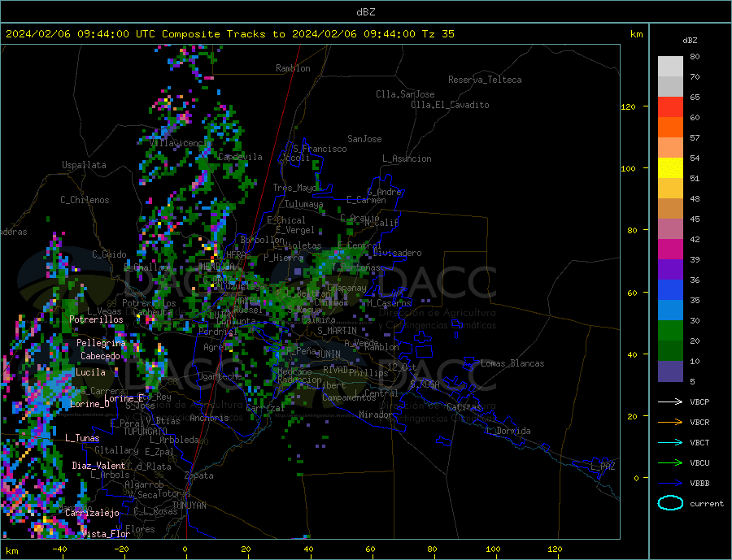This screenshot has height=560, width=732.
Task: Click the 'S_MARTIN' place label
Action: click(x=337, y=331)
